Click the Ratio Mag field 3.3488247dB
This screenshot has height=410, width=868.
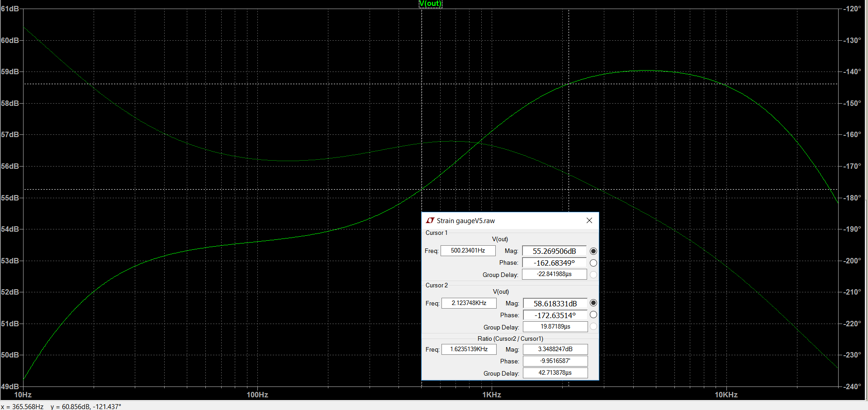click(x=555, y=349)
